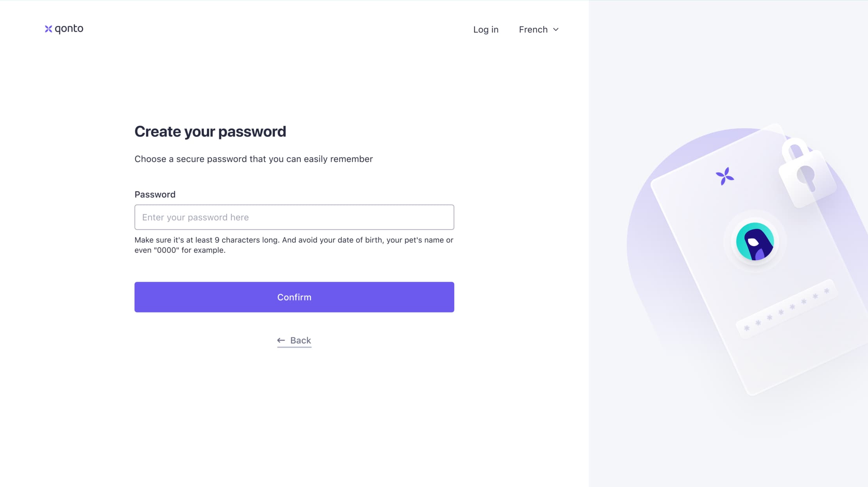Viewport: 868px width, 487px height.
Task: Open the French language selector
Action: (538, 30)
